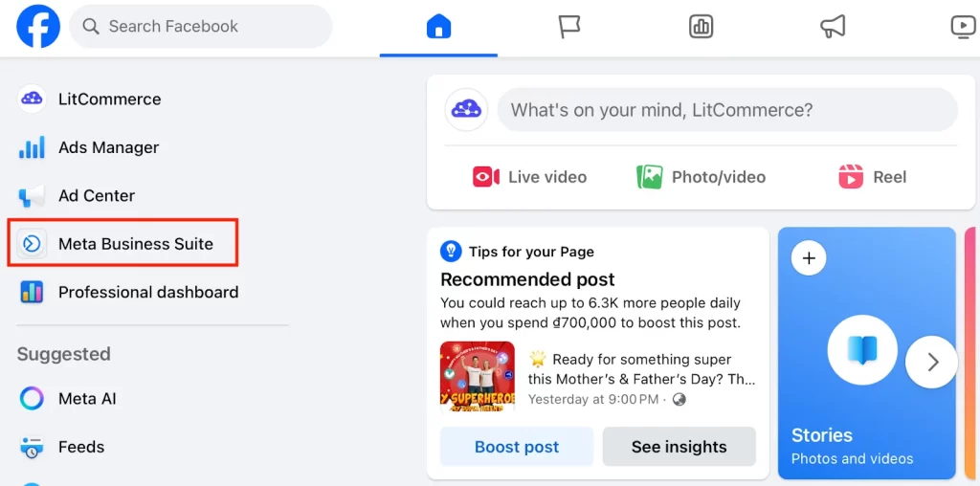Focus the Search Facebook field
The width and height of the screenshot is (980, 486).
pyautogui.click(x=201, y=26)
